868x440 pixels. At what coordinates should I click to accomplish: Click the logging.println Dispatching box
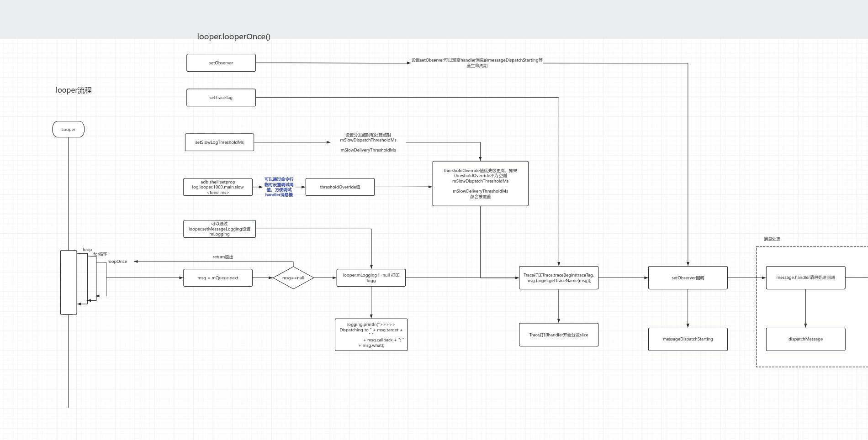click(x=371, y=335)
